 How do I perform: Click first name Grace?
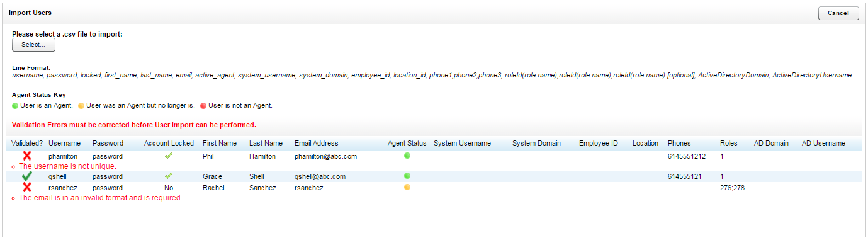click(212, 176)
